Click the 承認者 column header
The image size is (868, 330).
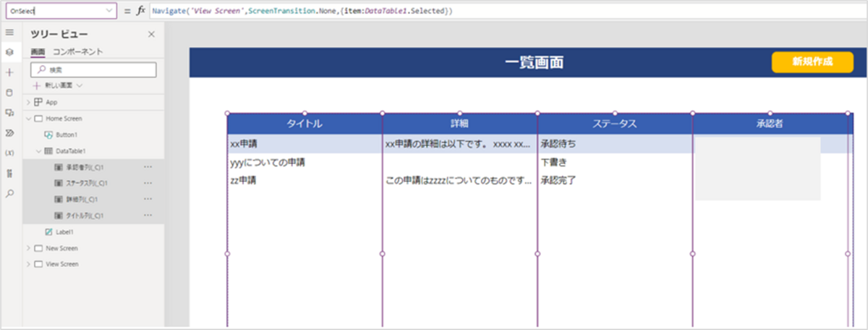click(x=770, y=124)
